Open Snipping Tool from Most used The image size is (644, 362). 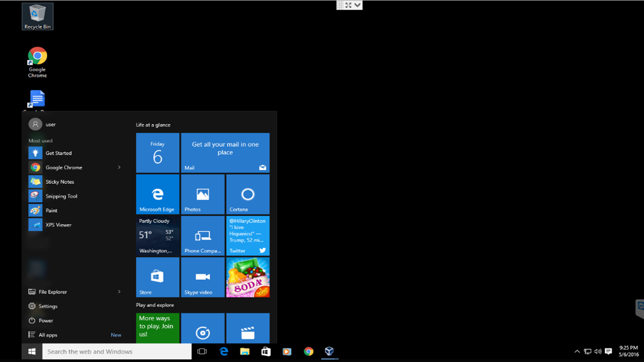pyautogui.click(x=61, y=196)
